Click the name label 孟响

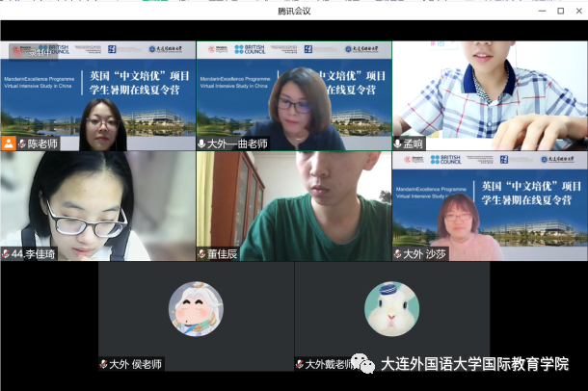tap(413, 143)
